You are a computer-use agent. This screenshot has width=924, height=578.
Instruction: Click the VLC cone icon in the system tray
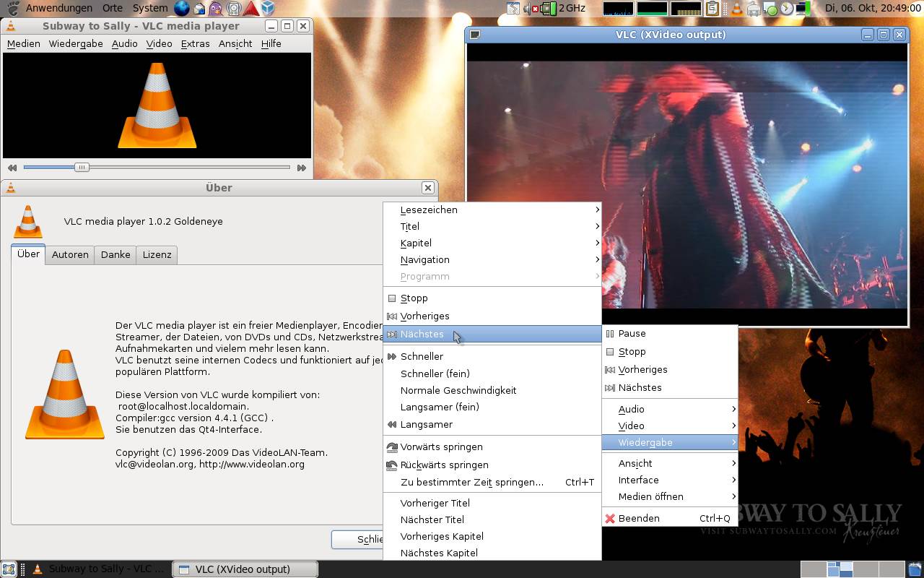pyautogui.click(x=736, y=9)
